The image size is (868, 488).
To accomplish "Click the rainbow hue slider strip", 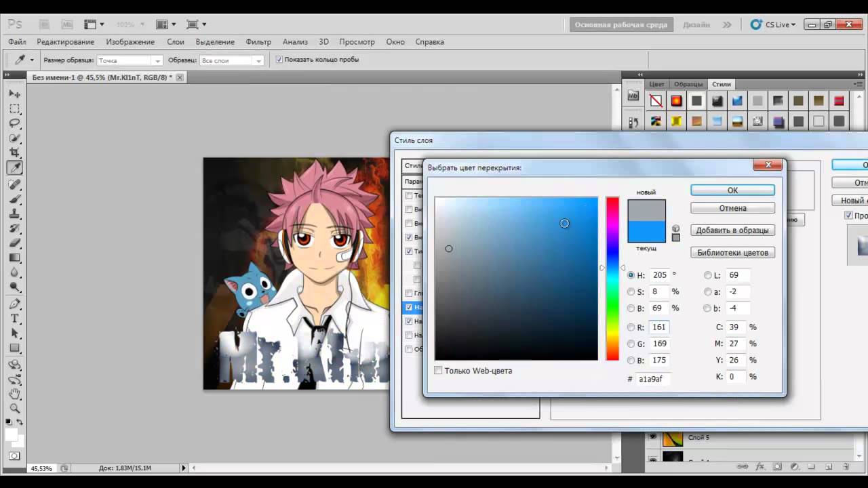I will (x=612, y=279).
